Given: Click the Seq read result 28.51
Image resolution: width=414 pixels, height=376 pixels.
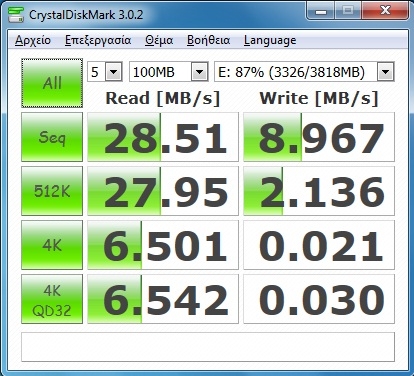Looking at the screenshot, I should (x=163, y=137).
